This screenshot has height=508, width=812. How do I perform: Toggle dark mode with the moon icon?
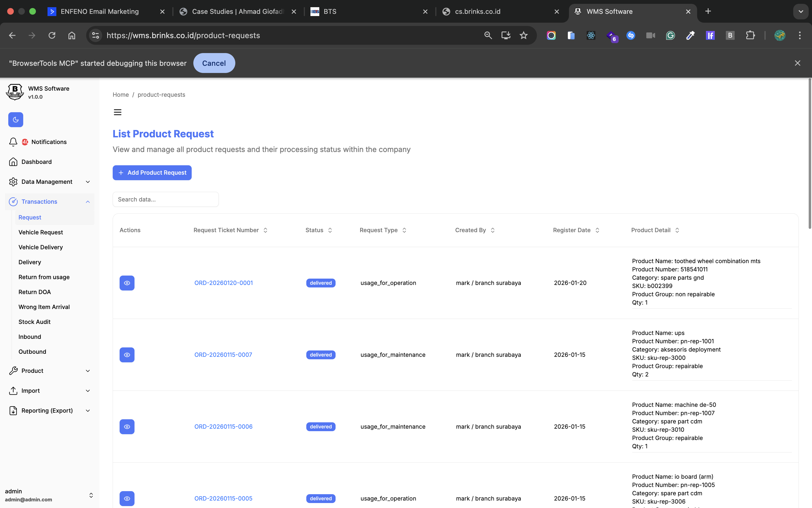(x=15, y=120)
